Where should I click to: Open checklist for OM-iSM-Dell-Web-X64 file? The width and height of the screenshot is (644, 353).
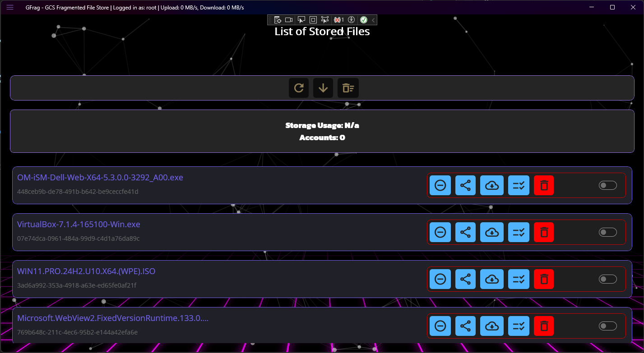pyautogui.click(x=519, y=185)
